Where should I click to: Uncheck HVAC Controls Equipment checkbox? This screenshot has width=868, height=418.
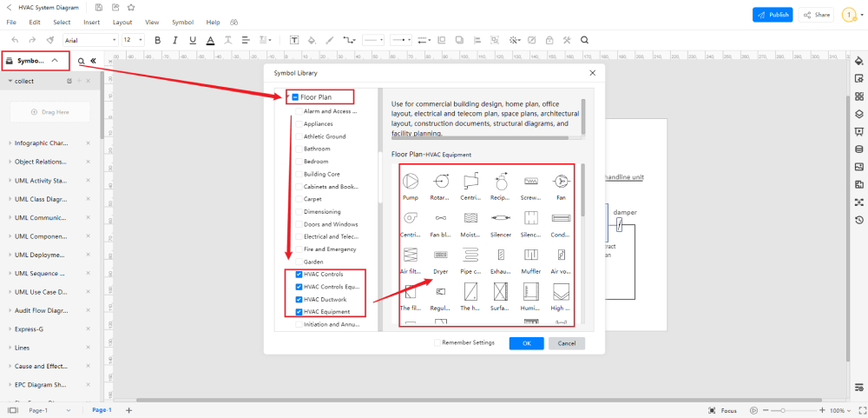(x=299, y=287)
